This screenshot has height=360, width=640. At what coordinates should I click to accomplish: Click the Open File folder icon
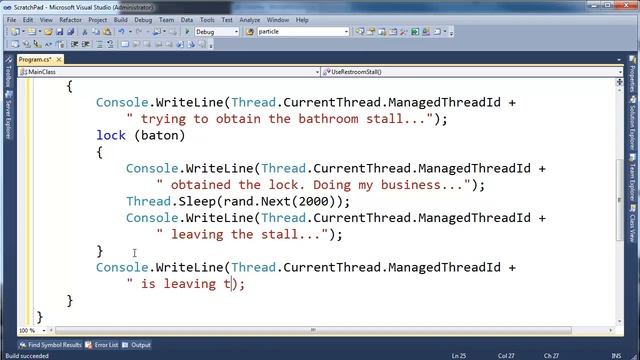click(x=48, y=32)
